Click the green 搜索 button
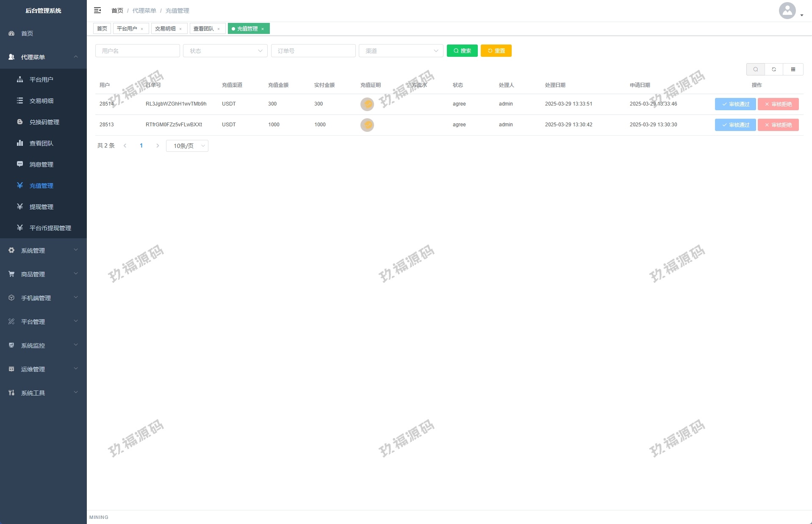812x524 pixels. pyautogui.click(x=462, y=51)
